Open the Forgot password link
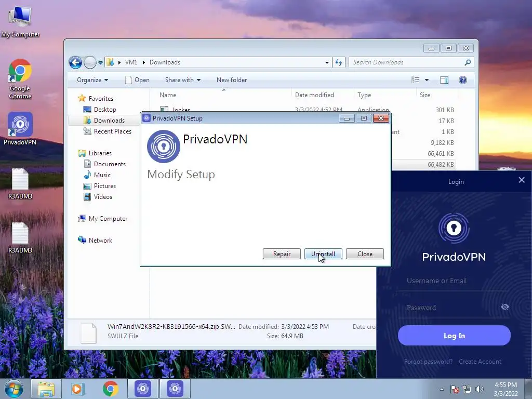The height and width of the screenshot is (399, 532). pos(428,362)
